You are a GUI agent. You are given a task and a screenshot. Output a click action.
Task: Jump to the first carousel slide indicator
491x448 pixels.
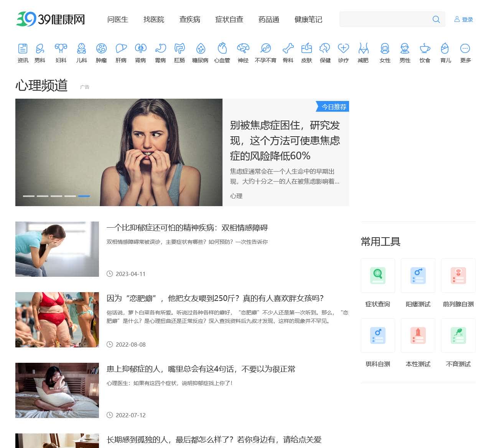[x=29, y=196]
